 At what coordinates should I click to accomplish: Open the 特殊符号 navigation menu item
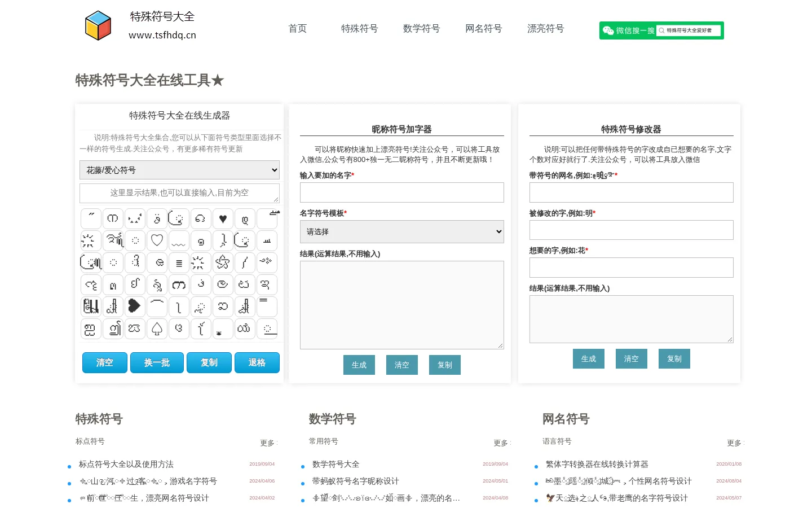coord(359,28)
